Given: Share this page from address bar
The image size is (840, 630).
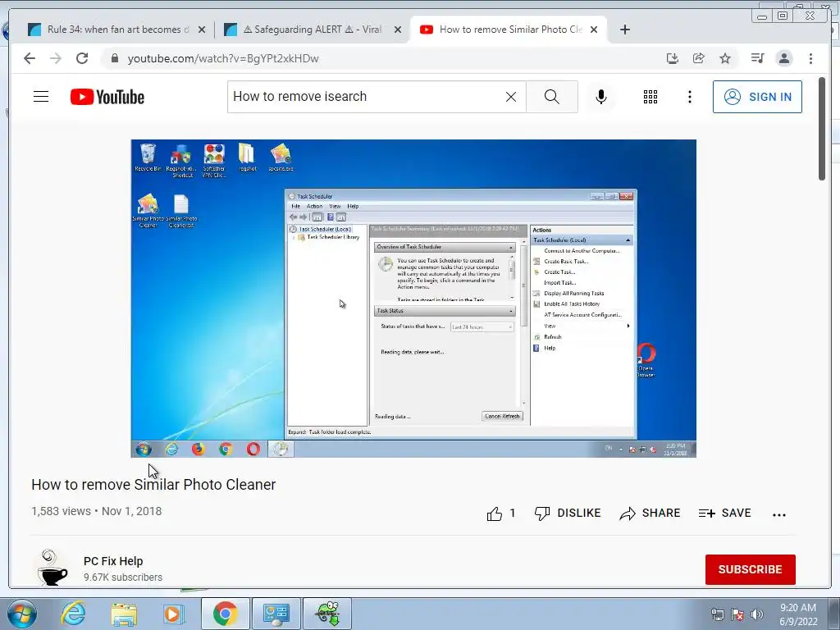Looking at the screenshot, I should [699, 58].
